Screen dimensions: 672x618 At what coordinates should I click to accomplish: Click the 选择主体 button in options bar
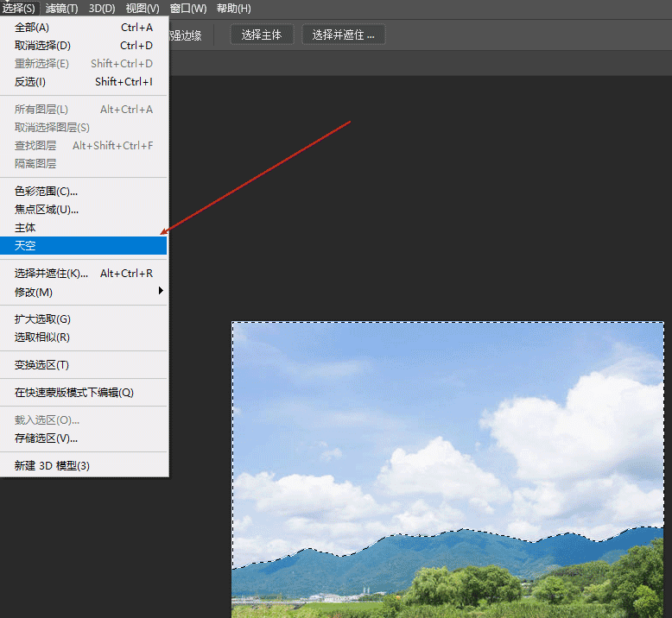pyautogui.click(x=262, y=35)
